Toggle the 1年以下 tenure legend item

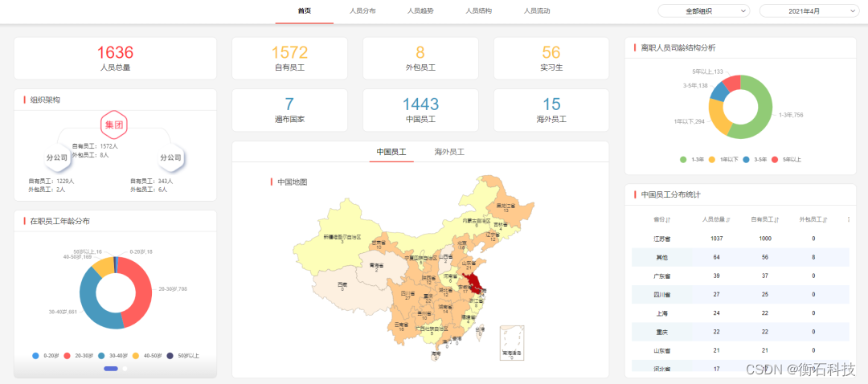click(723, 159)
